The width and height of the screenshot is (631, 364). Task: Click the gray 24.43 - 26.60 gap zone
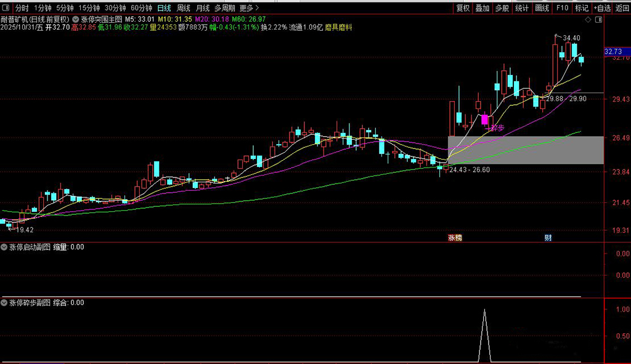click(x=525, y=150)
